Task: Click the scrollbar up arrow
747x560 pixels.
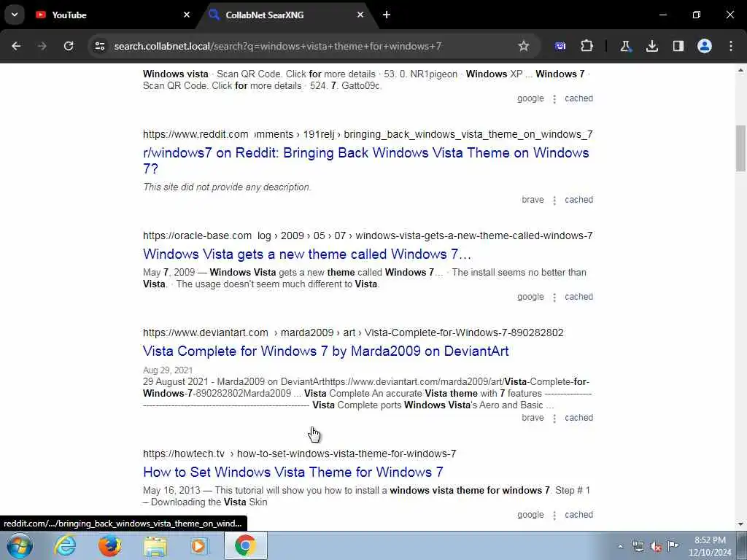Action: [x=740, y=70]
